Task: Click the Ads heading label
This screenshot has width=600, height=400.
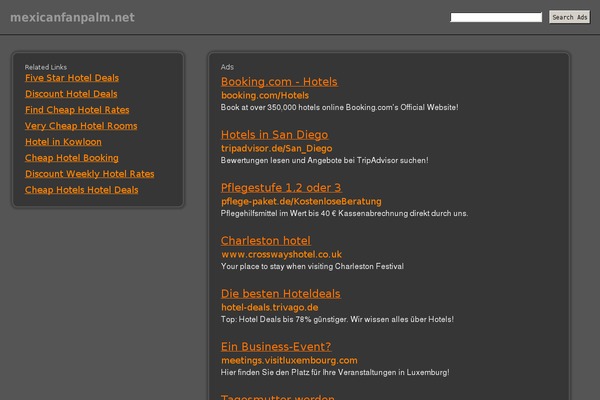Action: (227, 67)
